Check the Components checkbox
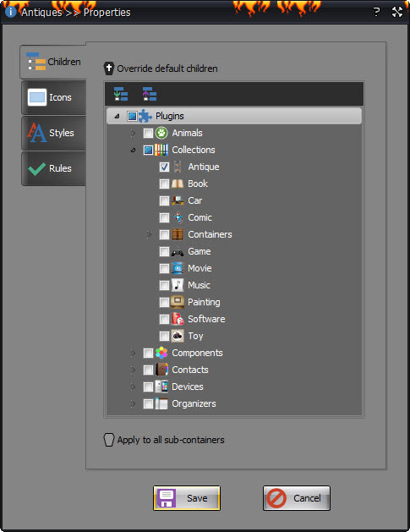This screenshot has height=532, width=410. click(148, 353)
